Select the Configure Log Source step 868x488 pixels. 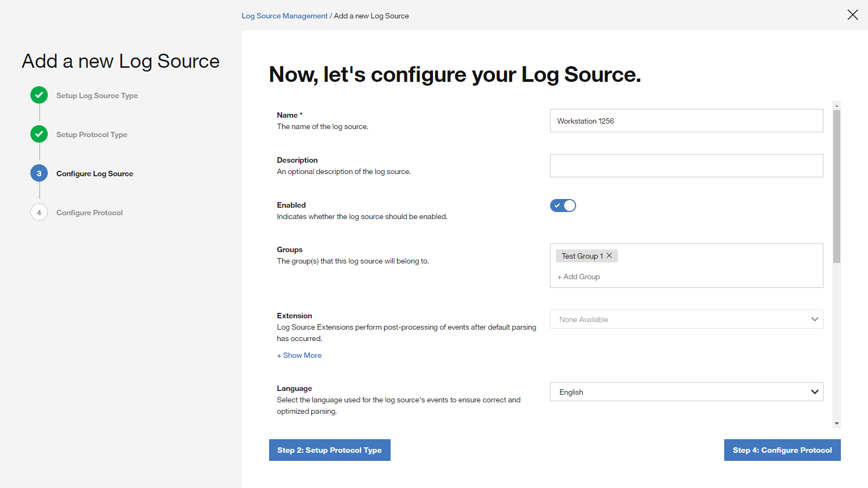click(x=94, y=174)
